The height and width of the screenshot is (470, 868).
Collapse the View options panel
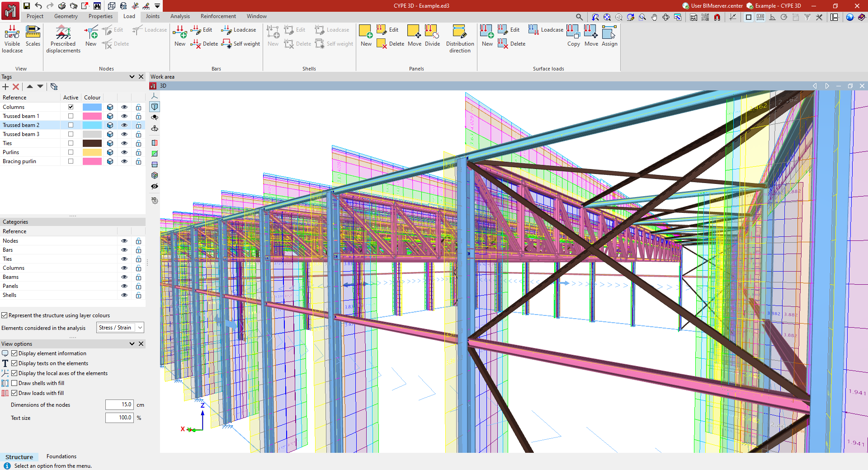point(132,344)
